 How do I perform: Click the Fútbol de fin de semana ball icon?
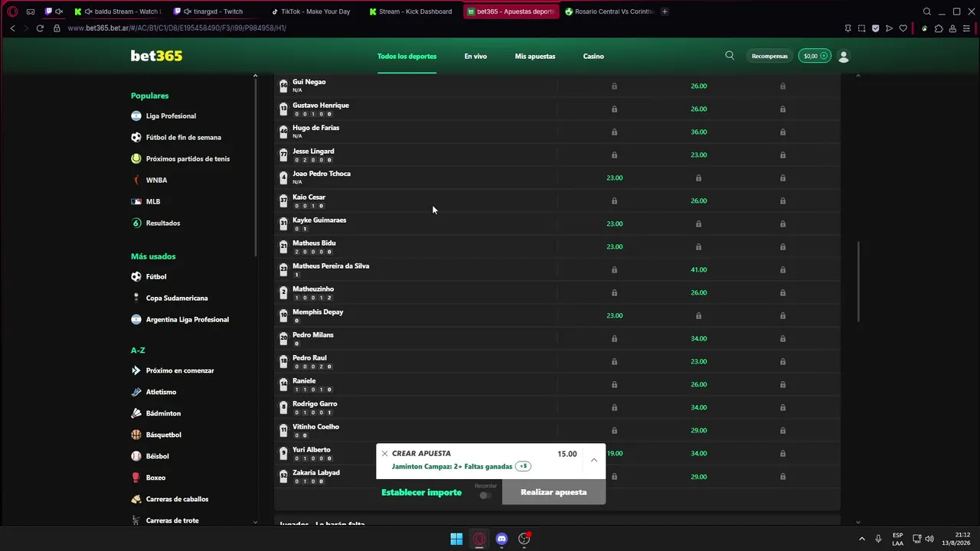tap(136, 138)
